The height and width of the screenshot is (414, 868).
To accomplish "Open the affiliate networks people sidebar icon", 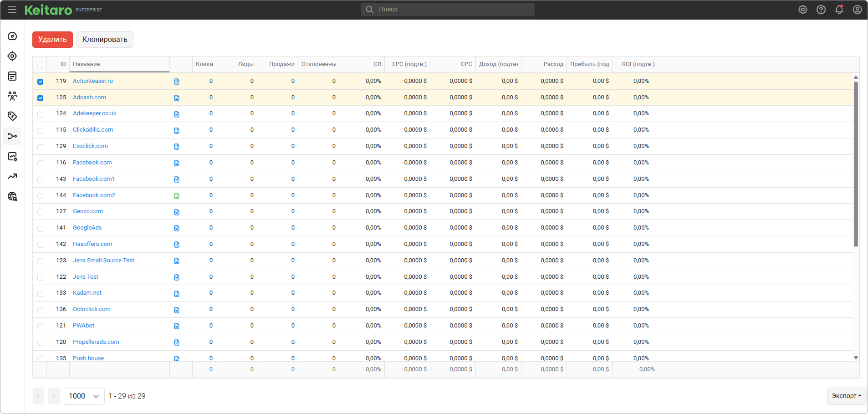I will (12, 96).
